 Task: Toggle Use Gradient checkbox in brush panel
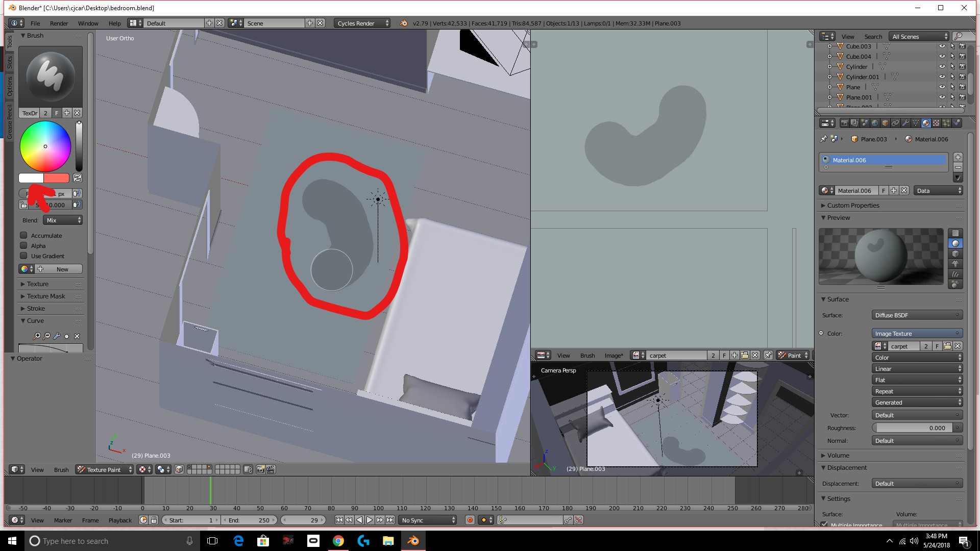(24, 256)
